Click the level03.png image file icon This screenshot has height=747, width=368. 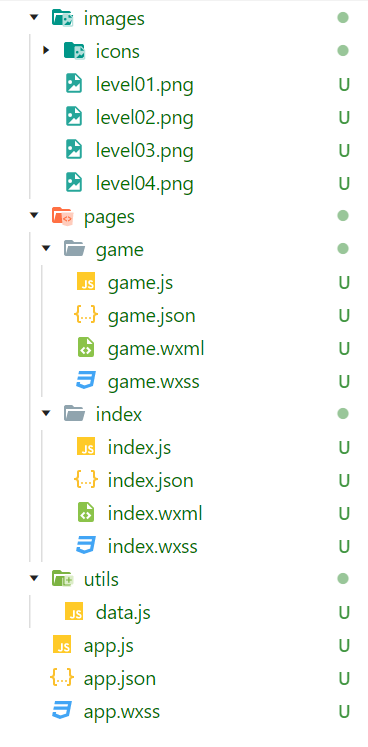74,150
